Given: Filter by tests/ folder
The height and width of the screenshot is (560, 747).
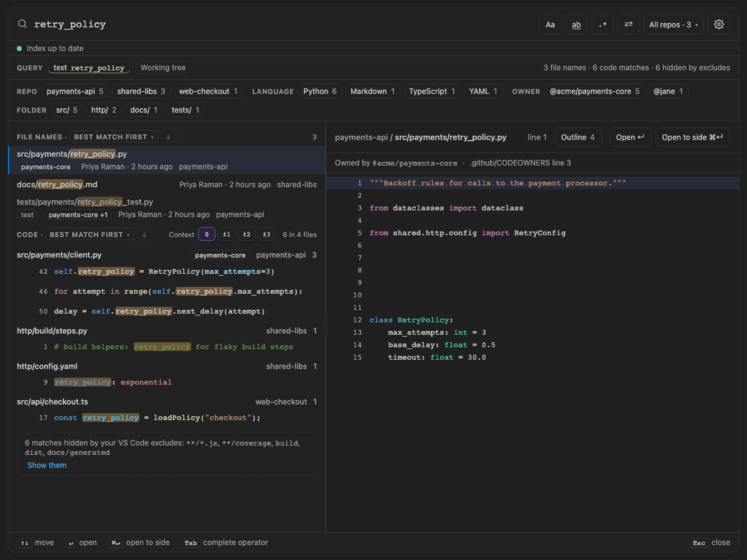Looking at the screenshot, I should (186, 110).
